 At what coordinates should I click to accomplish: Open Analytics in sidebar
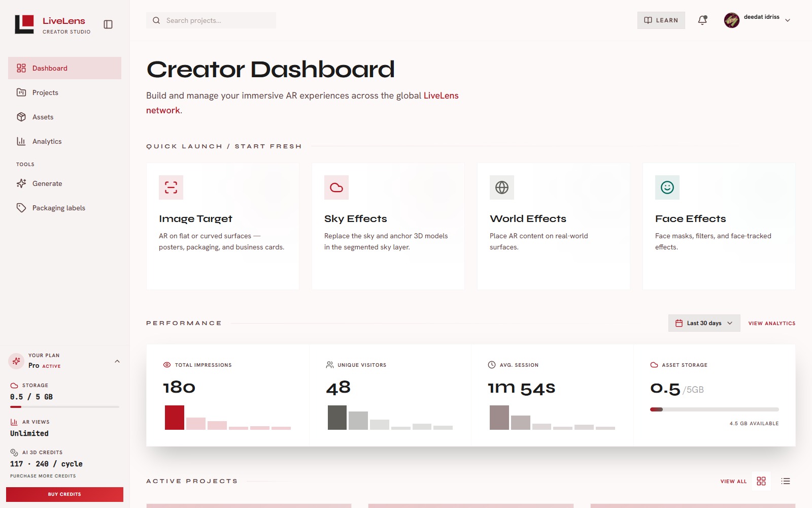pos(64,141)
